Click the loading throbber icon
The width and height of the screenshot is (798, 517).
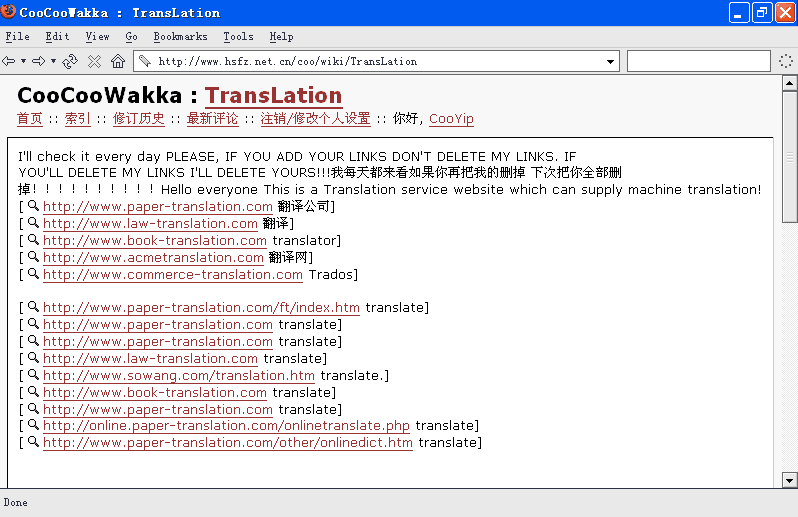click(786, 61)
